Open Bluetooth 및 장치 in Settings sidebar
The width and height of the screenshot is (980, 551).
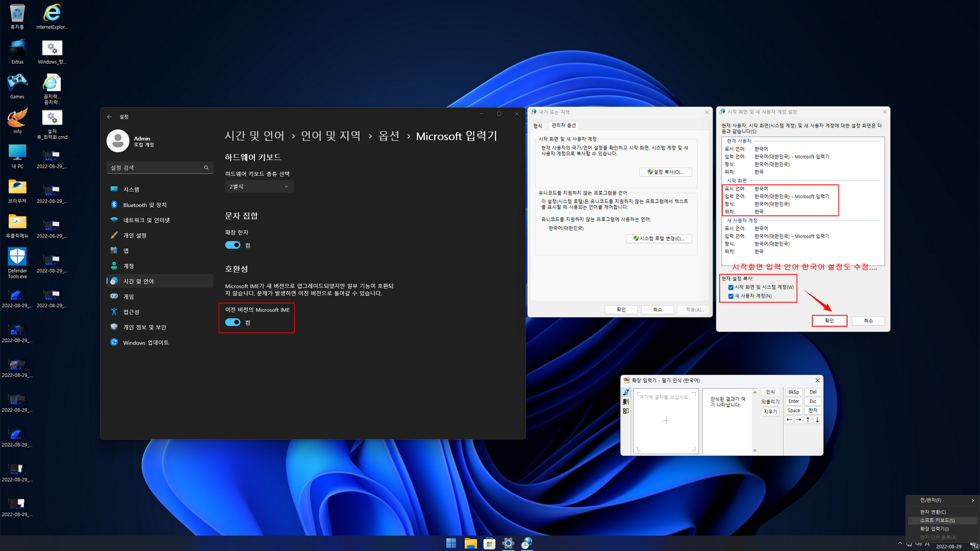click(x=160, y=204)
